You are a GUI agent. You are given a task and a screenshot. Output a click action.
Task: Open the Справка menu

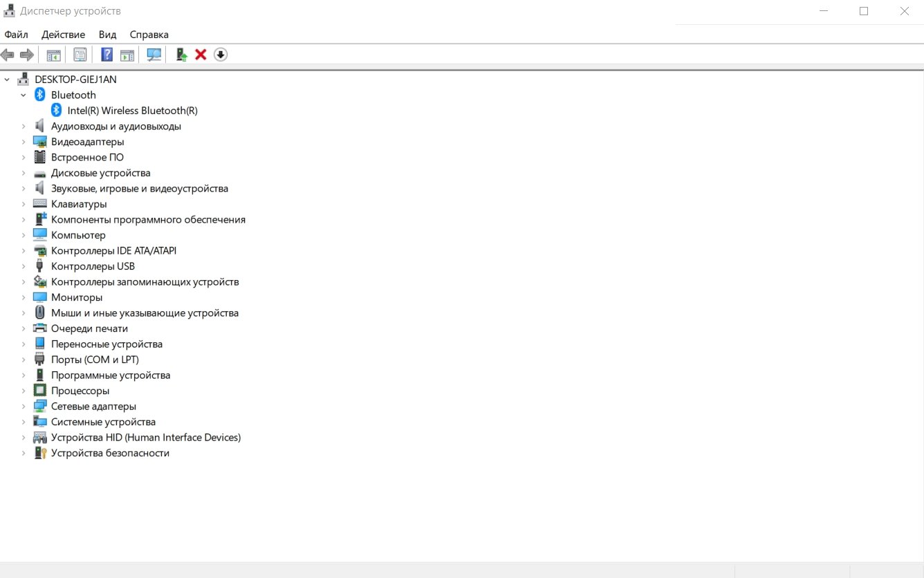click(x=149, y=35)
